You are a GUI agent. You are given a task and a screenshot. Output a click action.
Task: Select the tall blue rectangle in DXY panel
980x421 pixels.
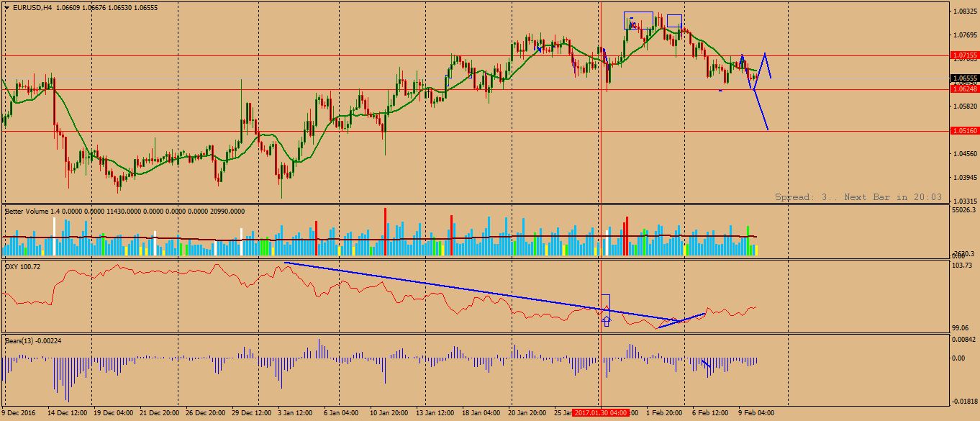click(x=605, y=302)
